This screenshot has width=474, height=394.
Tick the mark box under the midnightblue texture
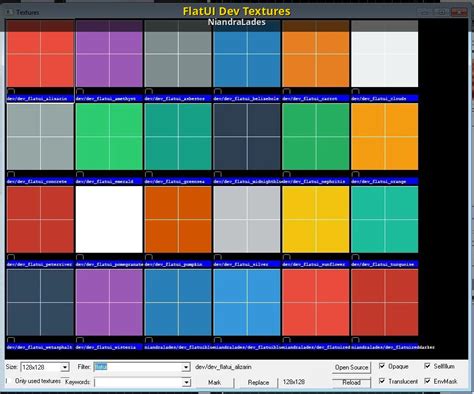pos(218,174)
